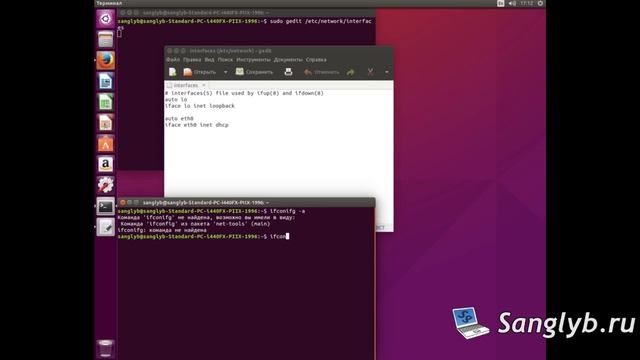Screen dimensions: 640x360
Task: Launch LibreOffice Calc from the launcher
Action: point(105,102)
